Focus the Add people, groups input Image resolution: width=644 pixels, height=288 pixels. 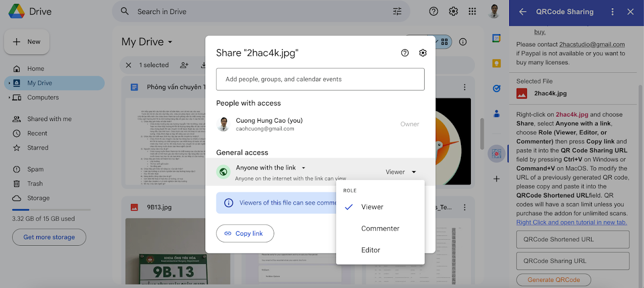tap(320, 79)
